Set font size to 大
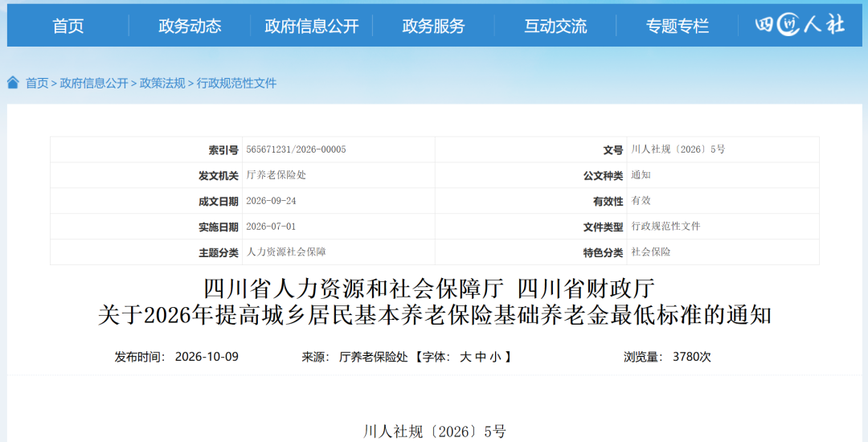This screenshot has width=868, height=442. tap(465, 357)
